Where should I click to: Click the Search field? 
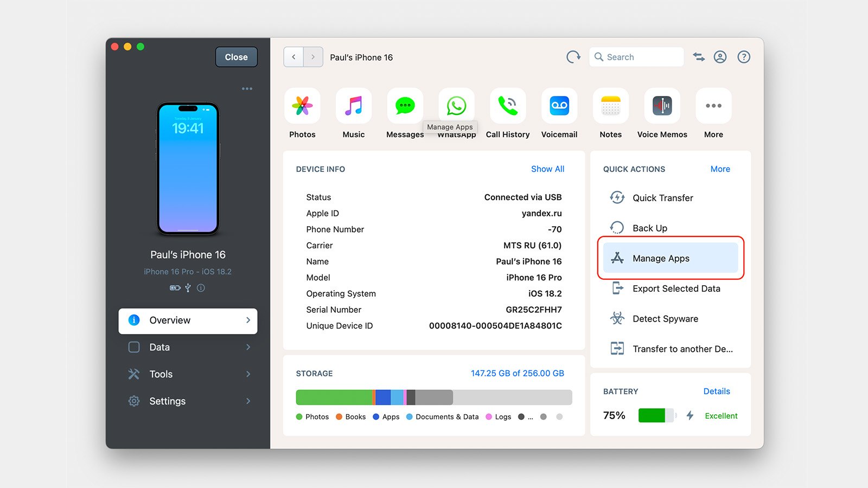pos(636,57)
